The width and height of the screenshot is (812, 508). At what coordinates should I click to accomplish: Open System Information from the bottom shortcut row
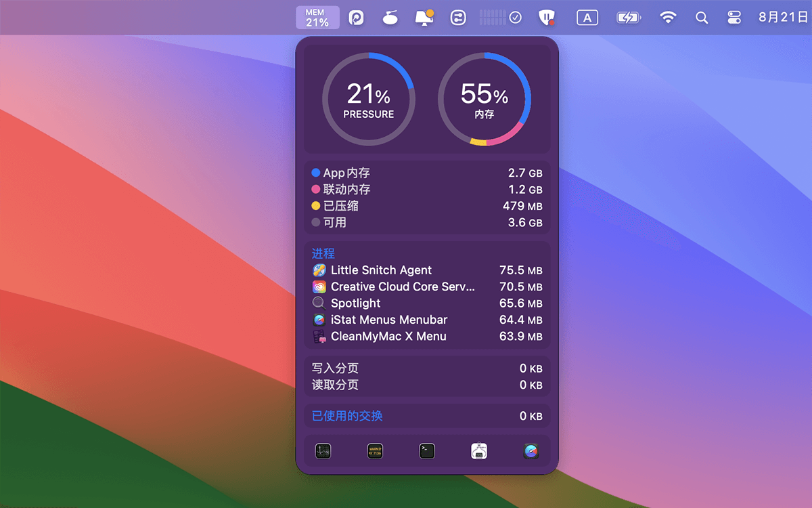pos(479,451)
